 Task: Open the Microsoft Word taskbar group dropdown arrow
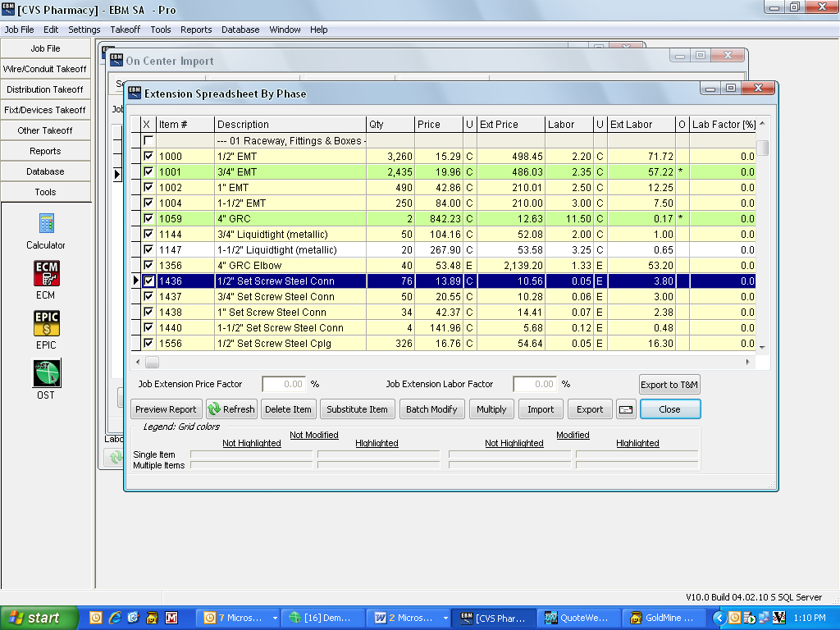[445, 618]
